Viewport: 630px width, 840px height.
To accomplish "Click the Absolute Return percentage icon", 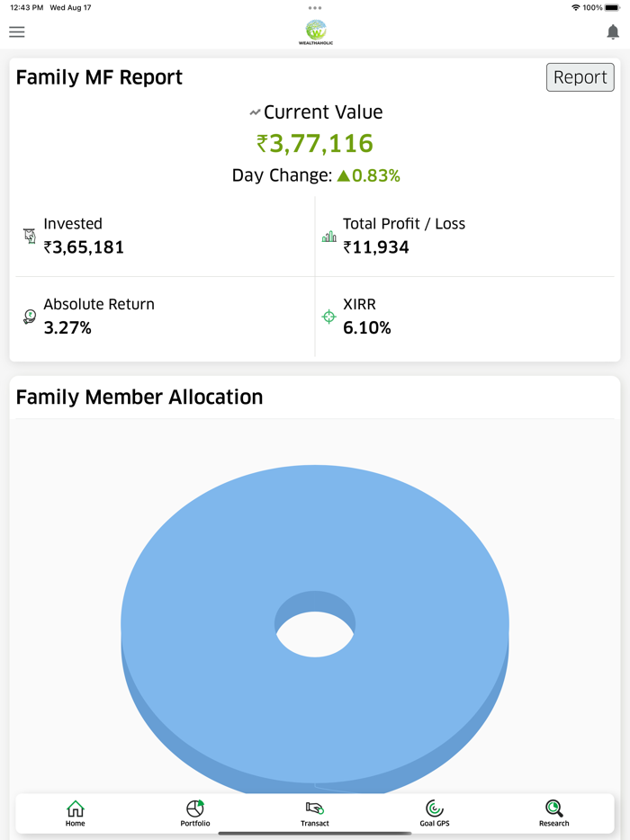I will pyautogui.click(x=28, y=316).
